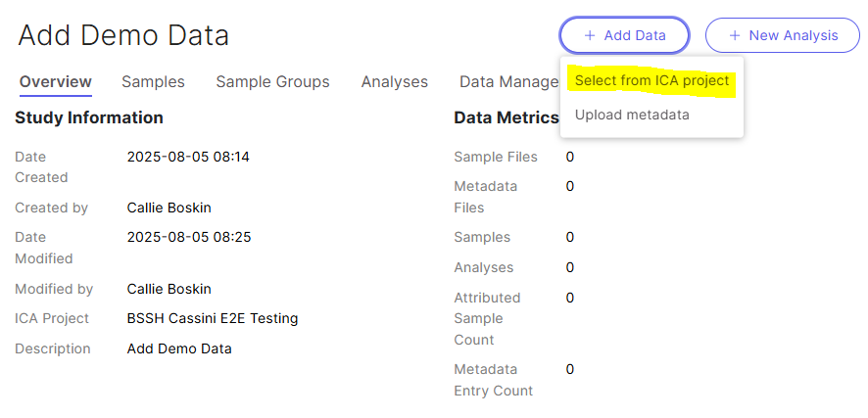Choose Upload metadata menu option
Image resolution: width=868 pixels, height=418 pixels.
click(632, 115)
